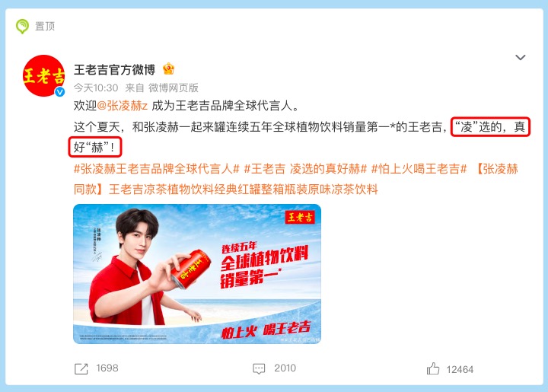Click the green pinned-post icon
Viewport: 548px width, 392px height.
coord(22,26)
